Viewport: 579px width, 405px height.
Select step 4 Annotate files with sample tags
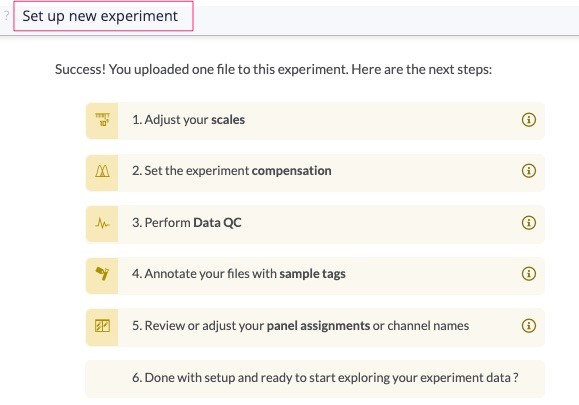click(315, 275)
